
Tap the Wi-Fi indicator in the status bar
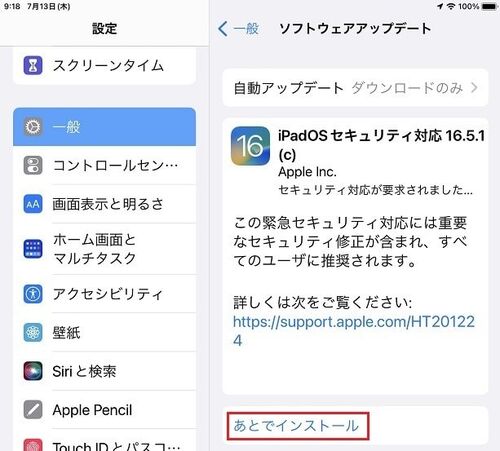click(x=451, y=6)
